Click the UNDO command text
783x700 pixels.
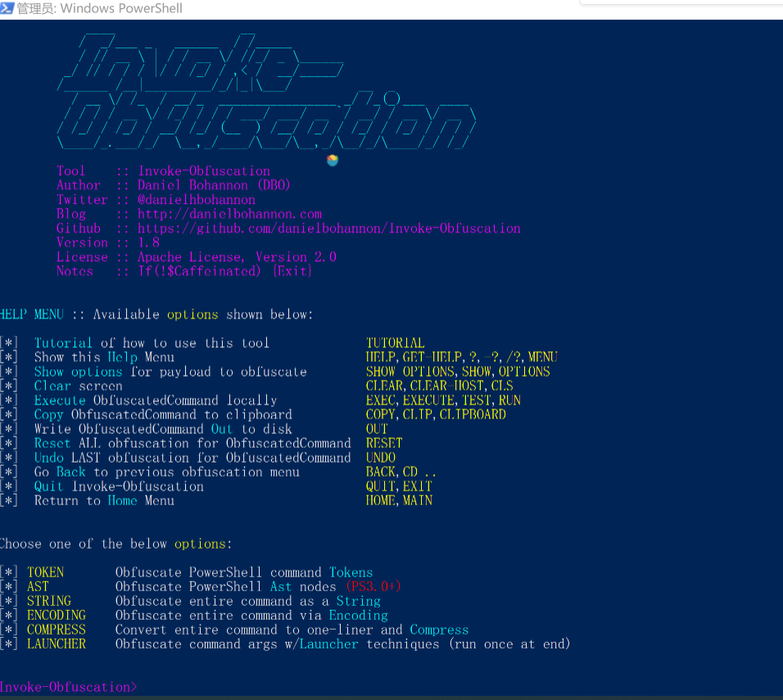381,458
